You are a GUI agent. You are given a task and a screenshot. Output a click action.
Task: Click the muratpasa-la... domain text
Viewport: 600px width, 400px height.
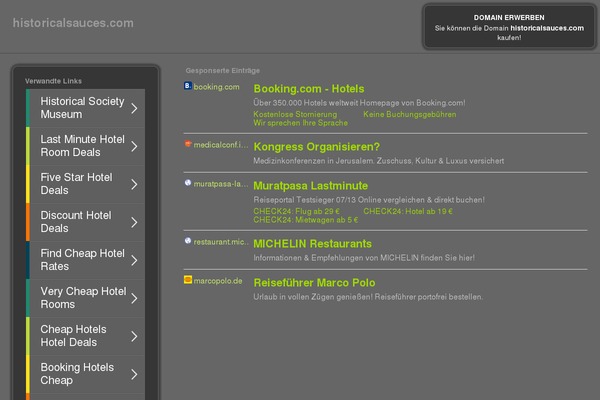pyautogui.click(x=221, y=184)
